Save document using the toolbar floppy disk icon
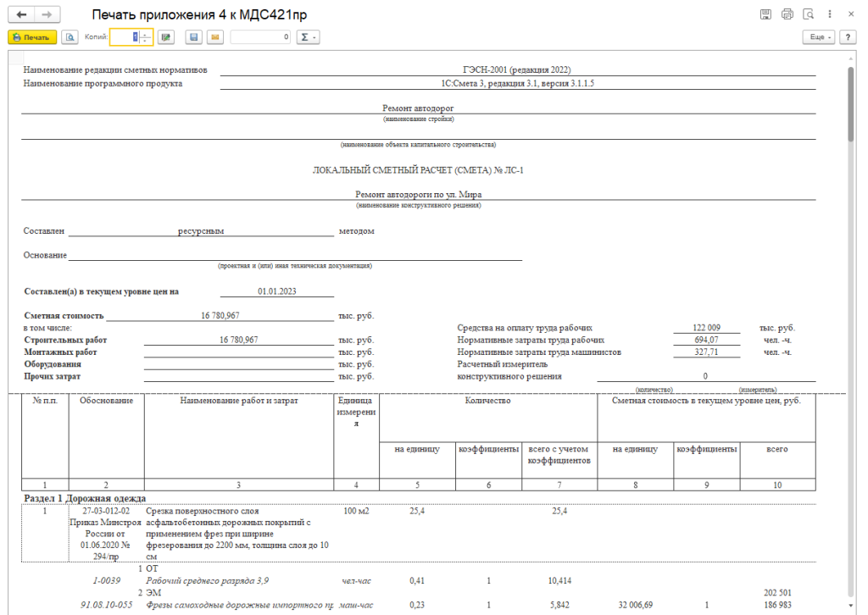The image size is (868, 615). tap(194, 37)
